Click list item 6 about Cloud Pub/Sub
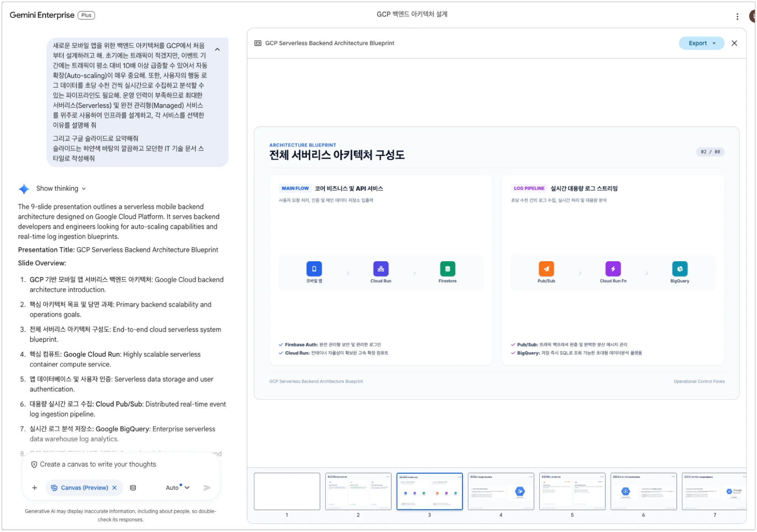The height and width of the screenshot is (532, 757). point(128,409)
